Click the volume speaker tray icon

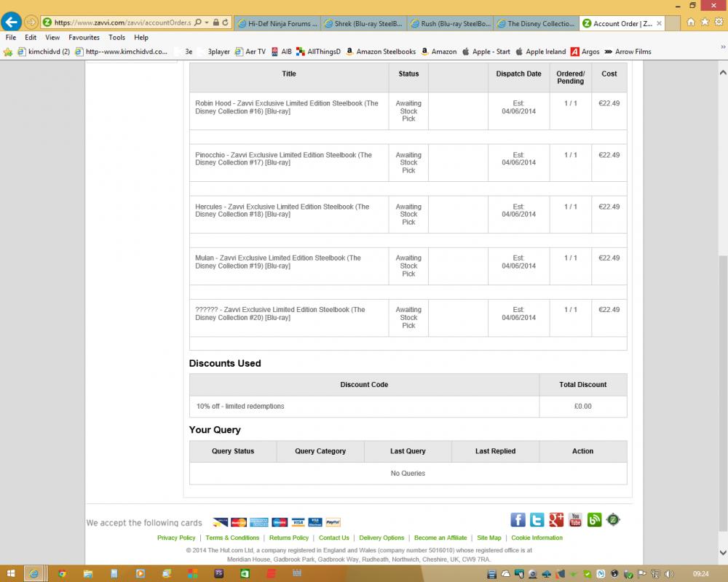[669, 574]
